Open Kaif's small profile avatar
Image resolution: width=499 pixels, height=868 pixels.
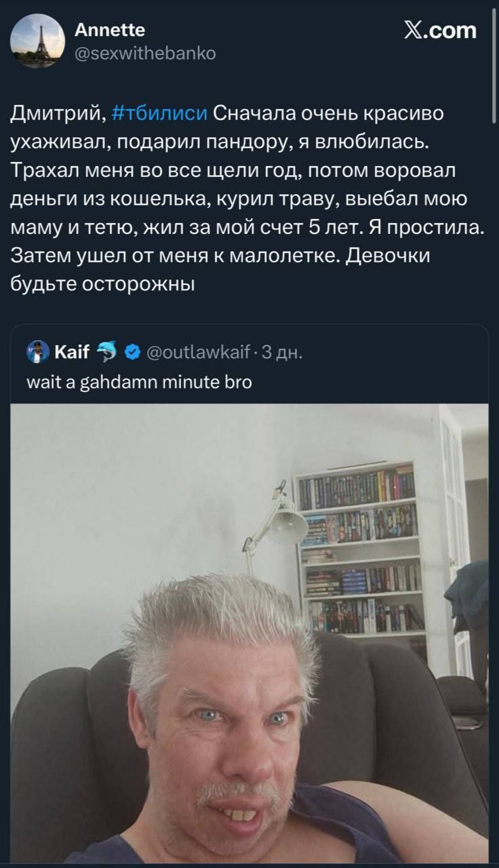point(37,352)
